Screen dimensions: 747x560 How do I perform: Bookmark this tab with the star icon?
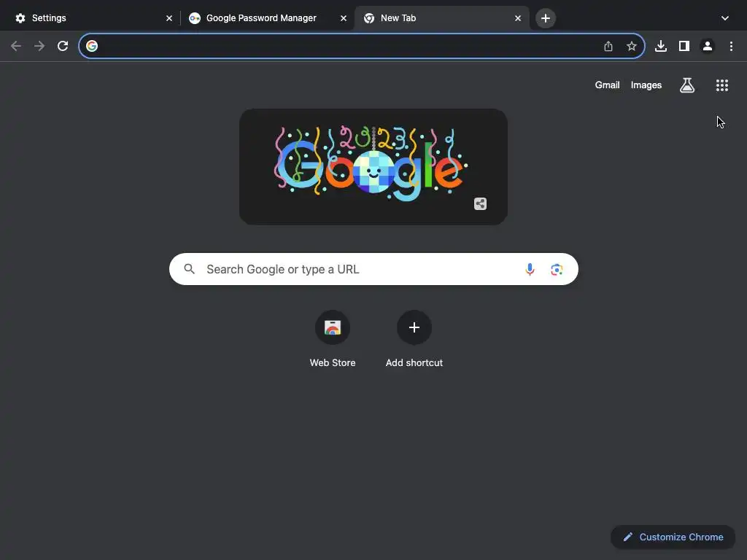tap(632, 46)
